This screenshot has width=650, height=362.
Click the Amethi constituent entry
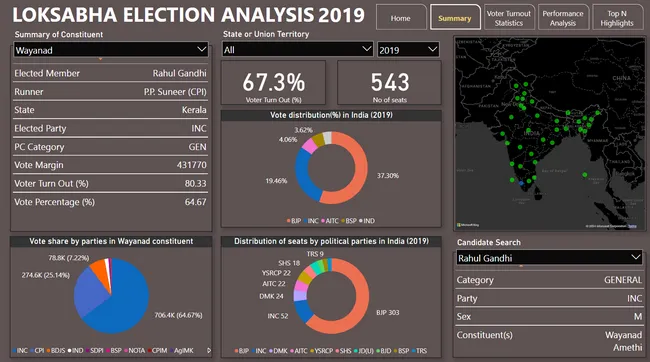pyautogui.click(x=628, y=347)
